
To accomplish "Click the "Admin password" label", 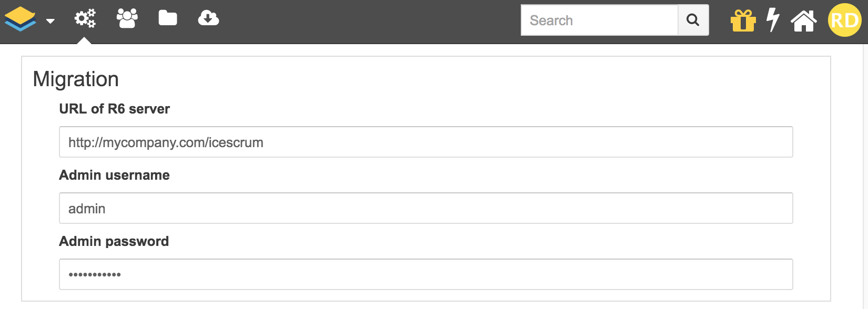I will point(114,241).
